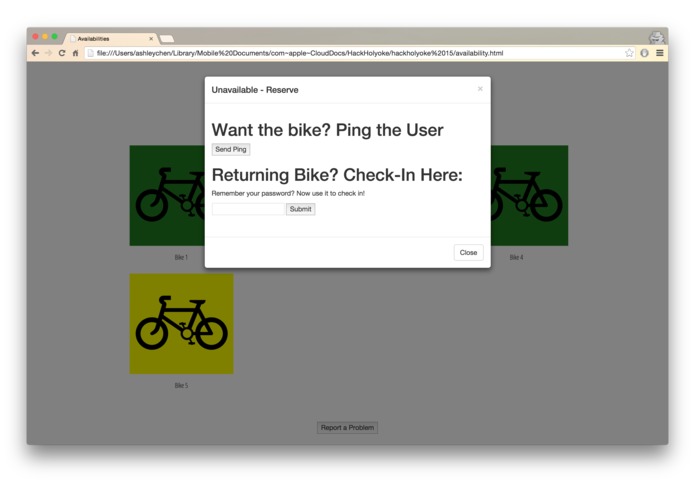
Task: Click the yellow minimize window button
Action: click(x=45, y=37)
